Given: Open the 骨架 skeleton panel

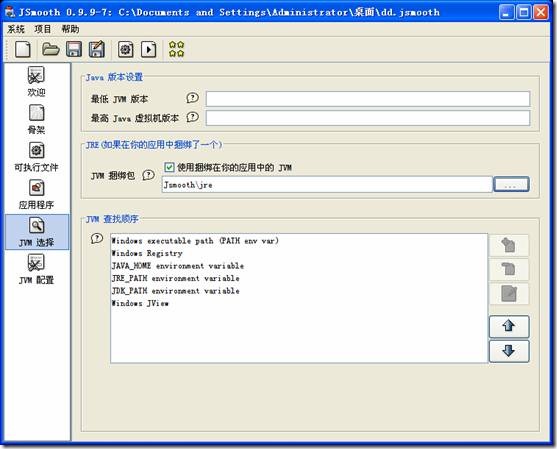Looking at the screenshot, I should coord(36,119).
